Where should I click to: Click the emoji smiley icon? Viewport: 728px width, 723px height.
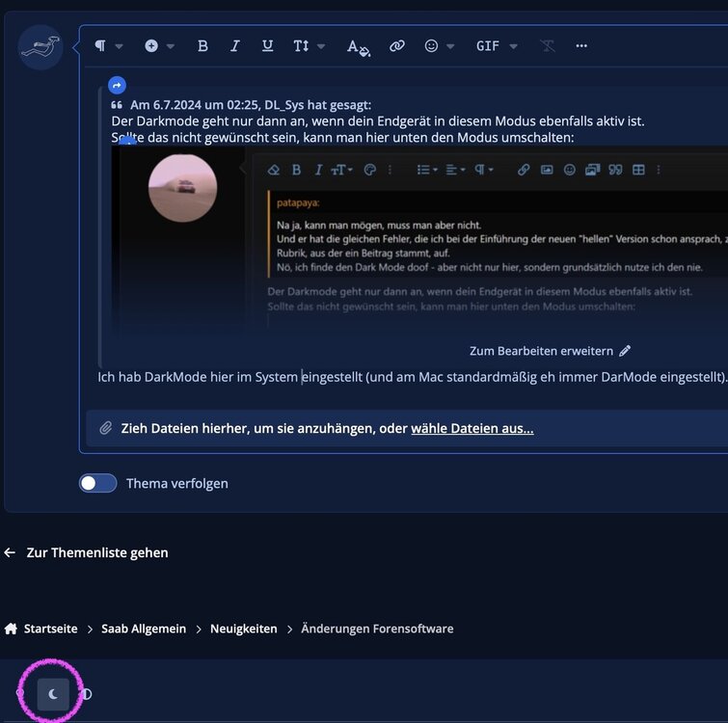point(431,45)
